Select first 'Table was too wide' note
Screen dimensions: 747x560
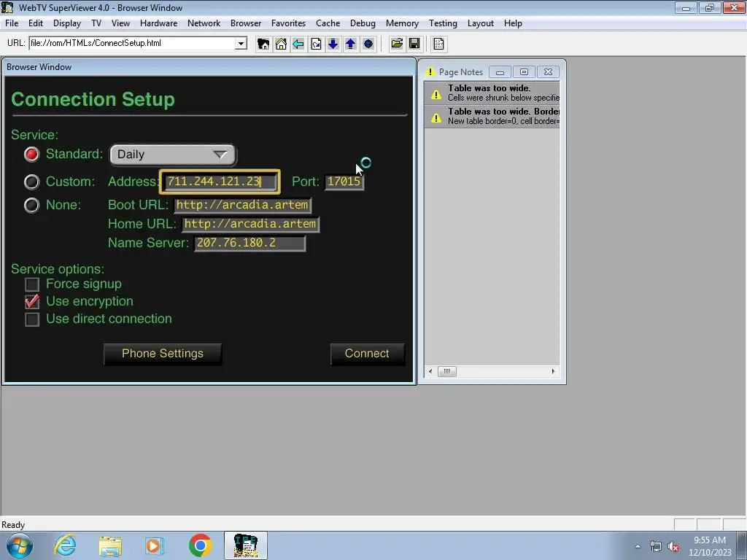click(x=492, y=93)
